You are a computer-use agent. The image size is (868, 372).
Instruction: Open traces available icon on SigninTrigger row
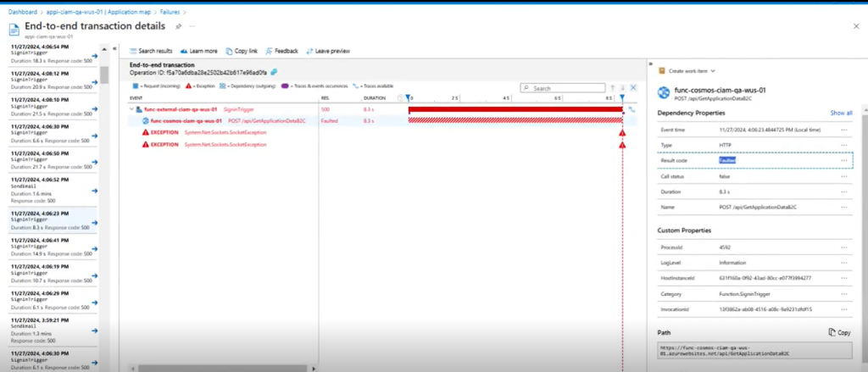click(x=631, y=109)
